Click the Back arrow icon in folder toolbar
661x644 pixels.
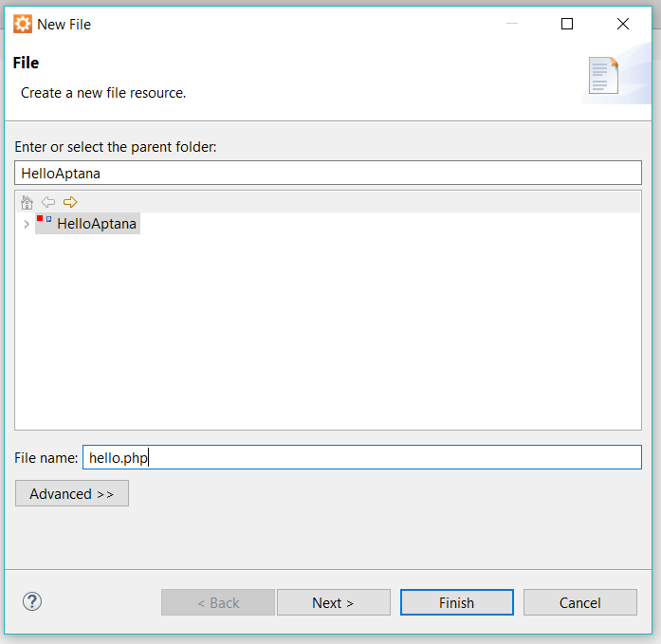point(48,202)
